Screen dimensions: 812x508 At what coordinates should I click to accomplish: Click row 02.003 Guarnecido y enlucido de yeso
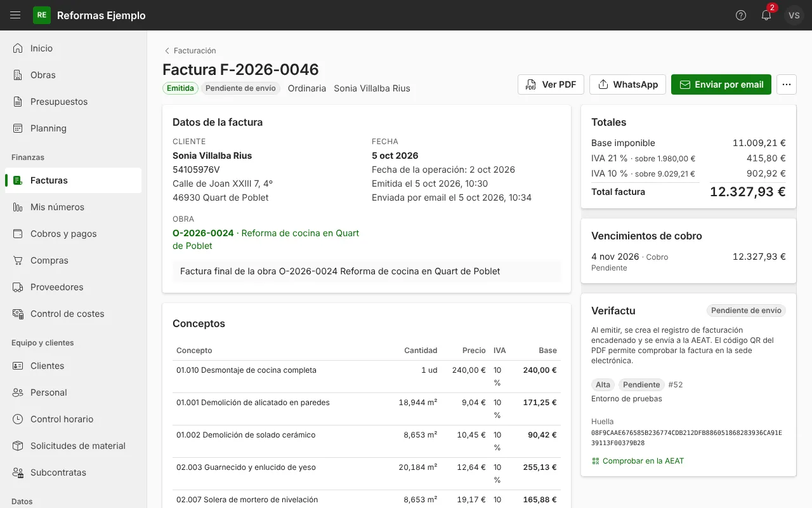point(367,474)
